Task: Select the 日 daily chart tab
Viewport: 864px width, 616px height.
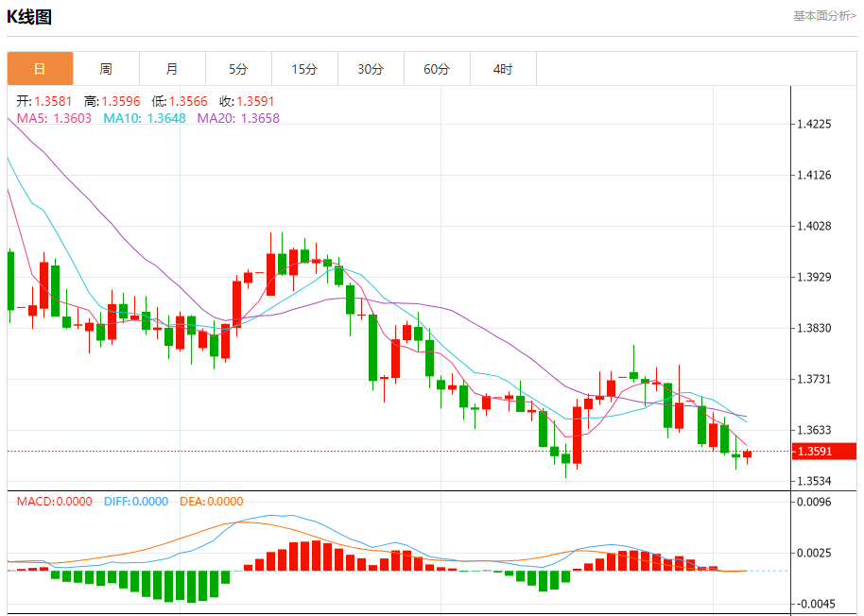Action: click(40, 69)
